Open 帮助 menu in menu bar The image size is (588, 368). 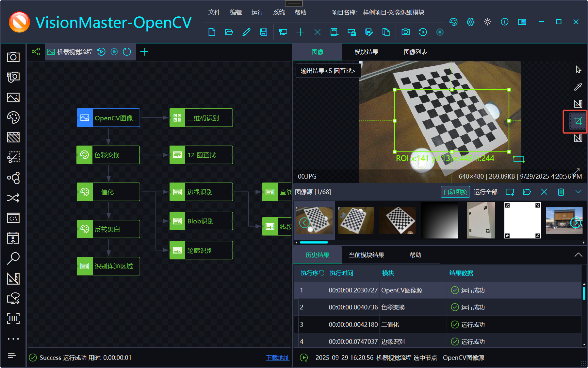point(301,12)
